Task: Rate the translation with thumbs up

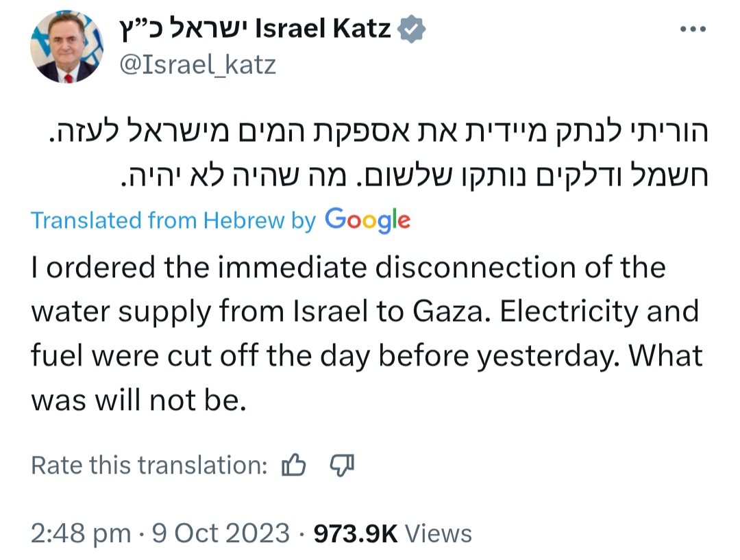Action: [x=293, y=466]
